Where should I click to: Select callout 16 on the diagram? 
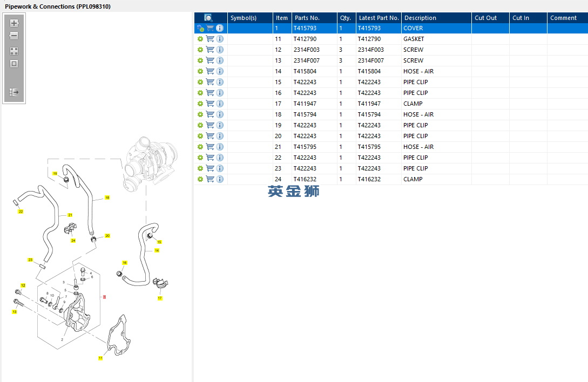(x=125, y=263)
